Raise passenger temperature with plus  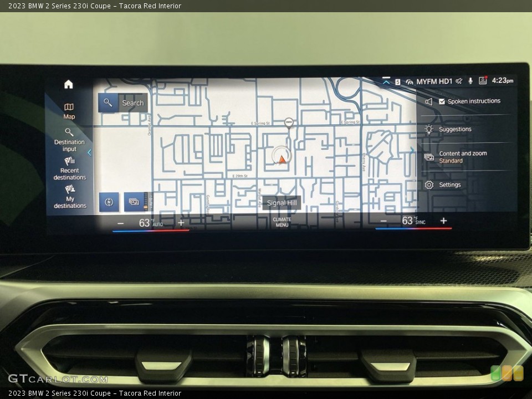point(443,221)
